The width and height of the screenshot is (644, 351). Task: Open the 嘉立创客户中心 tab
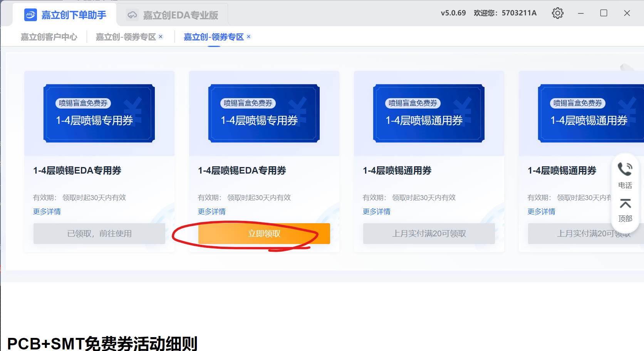coord(49,37)
